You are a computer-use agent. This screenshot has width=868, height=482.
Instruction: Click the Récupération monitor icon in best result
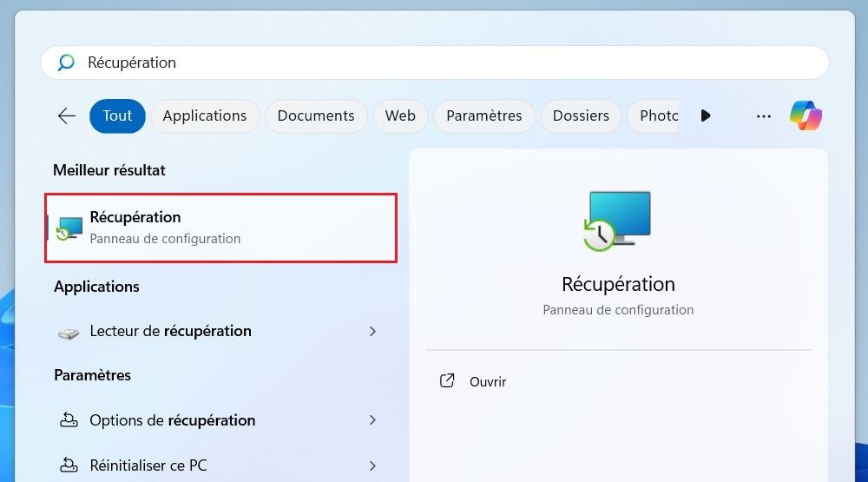point(69,228)
